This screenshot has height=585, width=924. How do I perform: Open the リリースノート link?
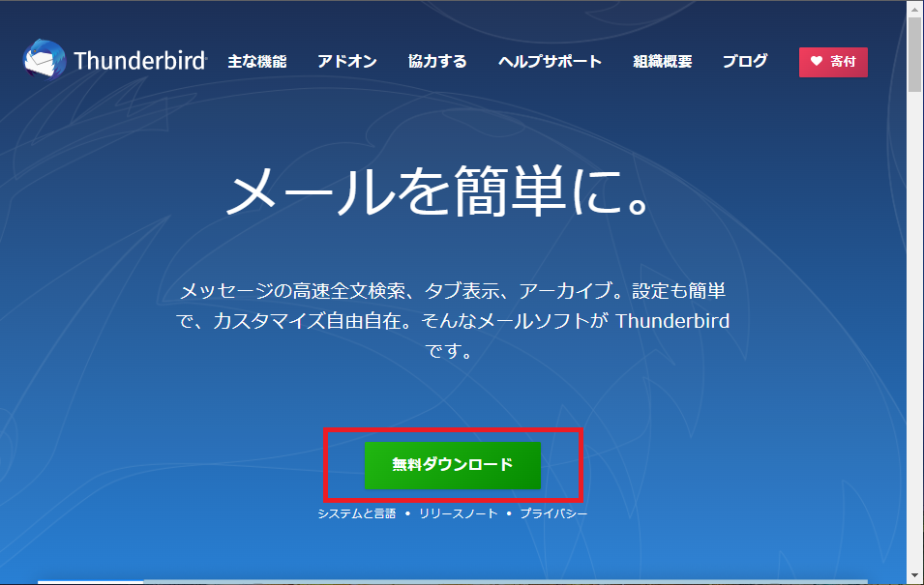(x=458, y=513)
